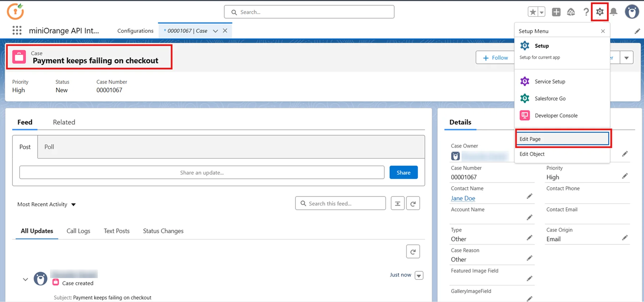644x302 pixels.
Task: Open the Trailhead guidance icon
Action: point(571,12)
